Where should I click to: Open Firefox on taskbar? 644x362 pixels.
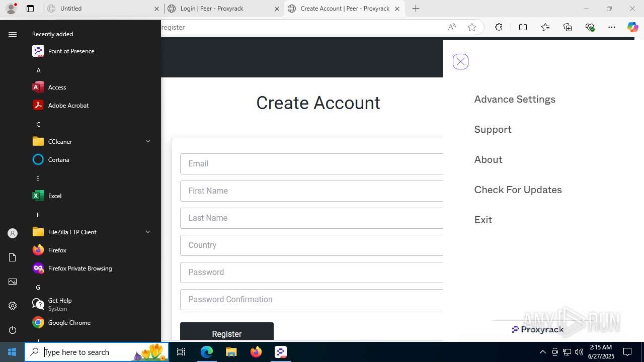(x=256, y=352)
